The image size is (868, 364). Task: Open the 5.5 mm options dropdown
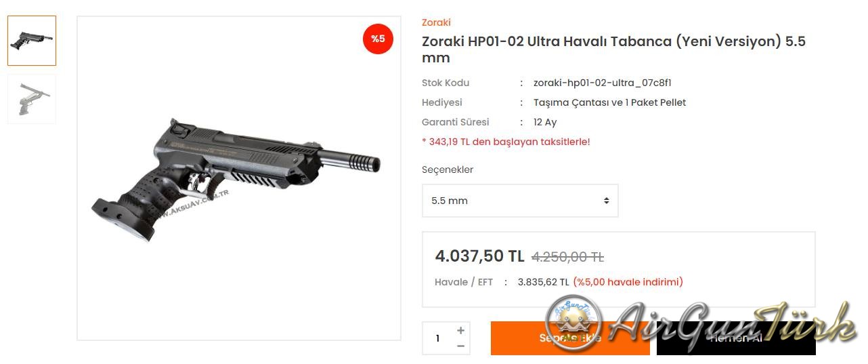pyautogui.click(x=520, y=201)
